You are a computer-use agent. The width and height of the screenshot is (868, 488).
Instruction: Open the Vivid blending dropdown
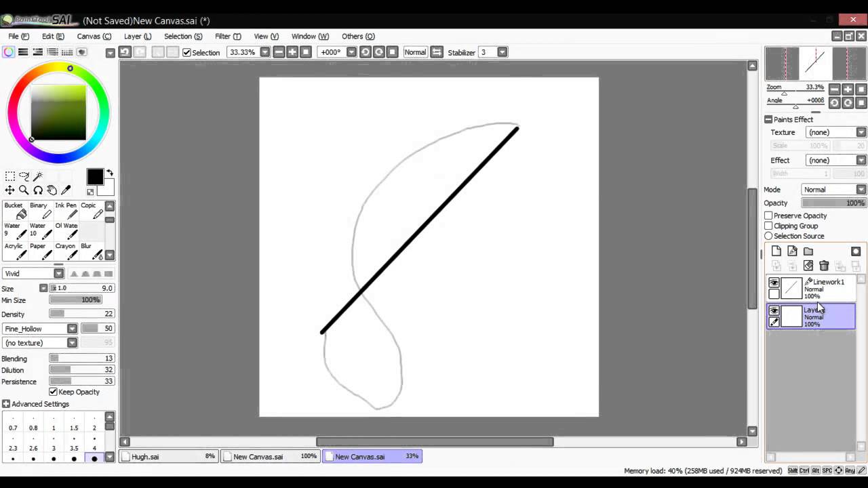59,273
